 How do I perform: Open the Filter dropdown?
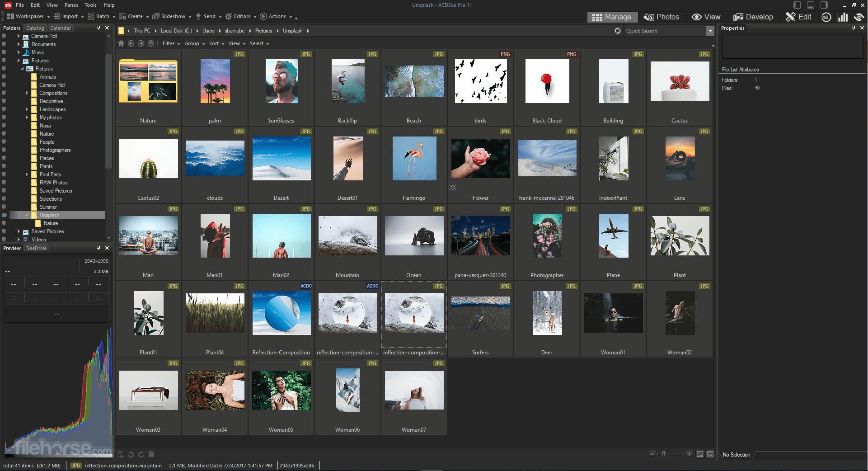pos(170,43)
